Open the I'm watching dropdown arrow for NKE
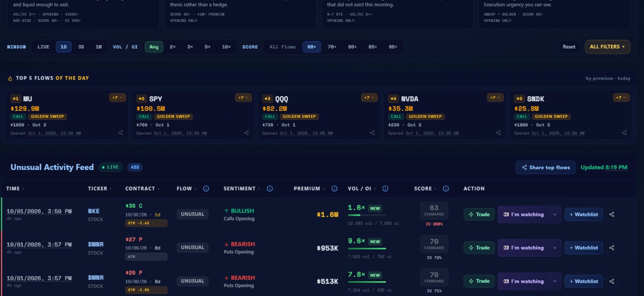The image size is (644, 296). (555, 214)
